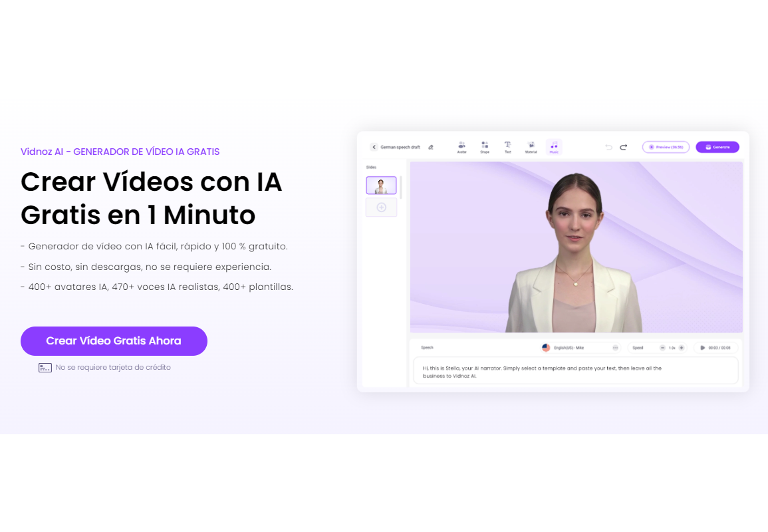Screen dimensions: 768x532
Task: Click the pencil icon to rename draft
Action: (431, 147)
